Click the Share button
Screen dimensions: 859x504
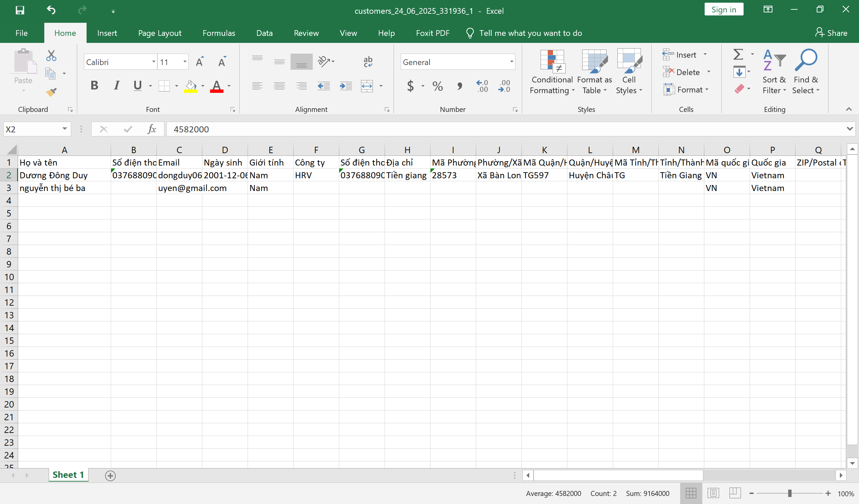[831, 33]
